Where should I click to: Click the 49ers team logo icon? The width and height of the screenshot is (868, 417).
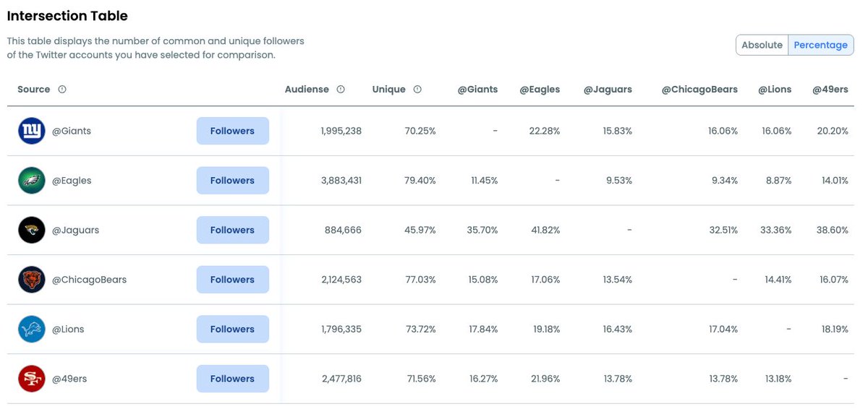[32, 379]
